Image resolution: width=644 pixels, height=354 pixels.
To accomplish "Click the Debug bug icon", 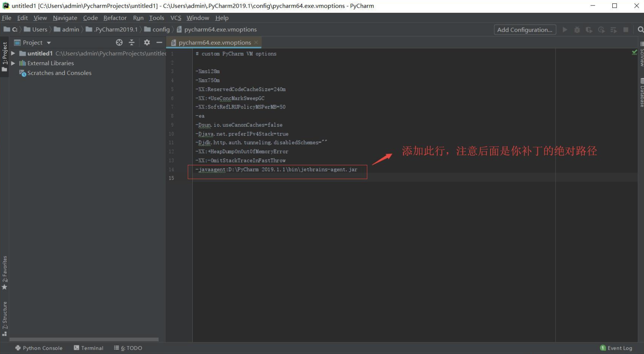I will click(x=577, y=30).
